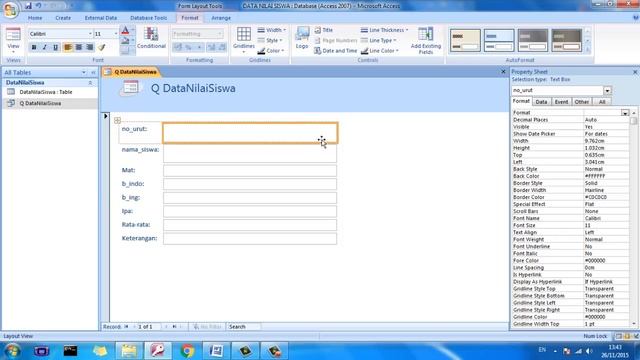Open Google Chrome from the taskbar
This screenshot has width=640, height=360.
click(x=187, y=351)
